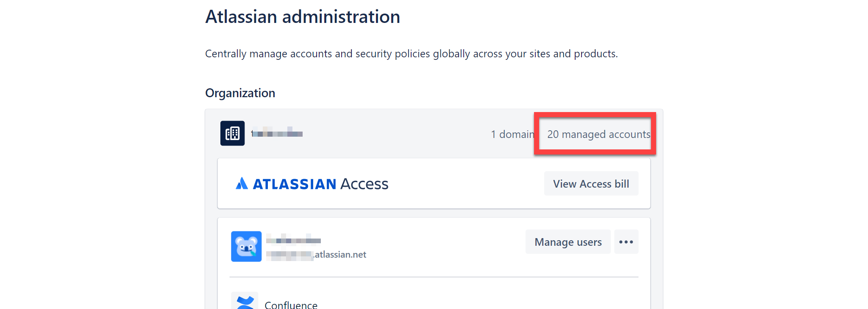Viewport: 868px width, 309px height.
Task: Click the View Access bill button
Action: pos(591,184)
